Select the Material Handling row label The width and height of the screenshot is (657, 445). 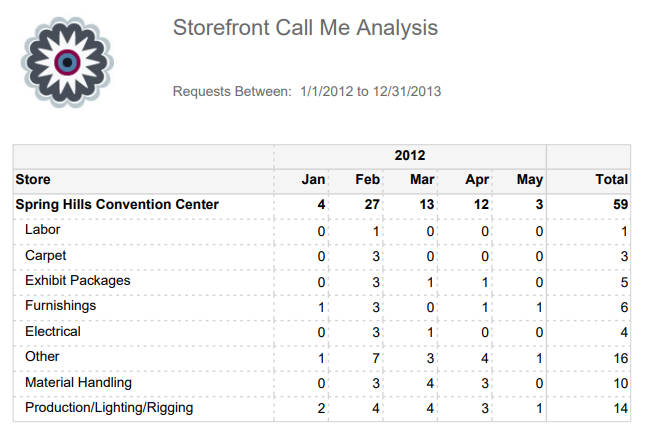pyautogui.click(x=78, y=382)
